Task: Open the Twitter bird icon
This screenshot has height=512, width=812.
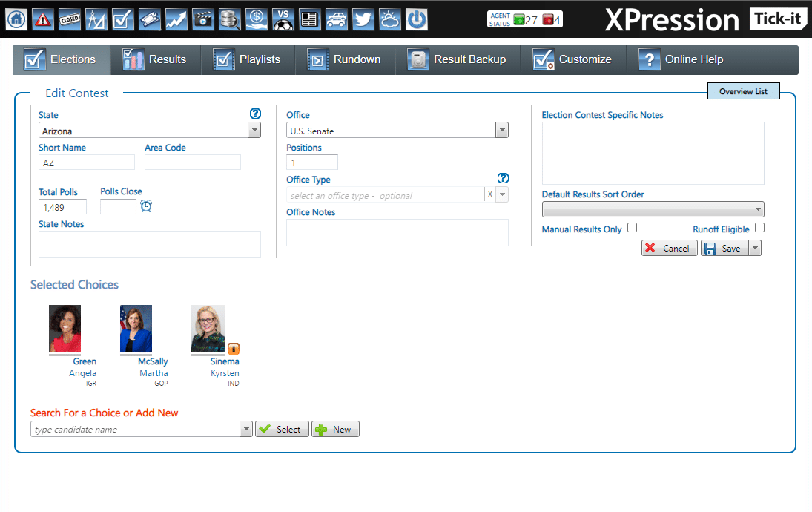Action: click(363, 20)
